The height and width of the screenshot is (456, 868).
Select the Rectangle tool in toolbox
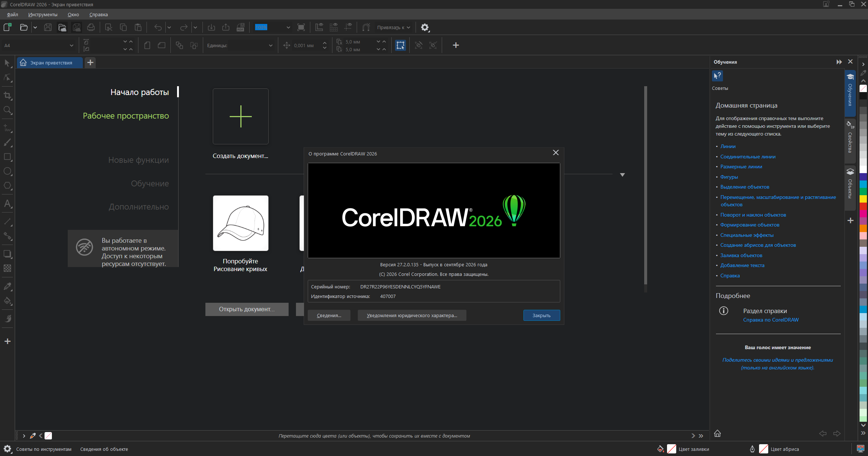click(x=7, y=157)
